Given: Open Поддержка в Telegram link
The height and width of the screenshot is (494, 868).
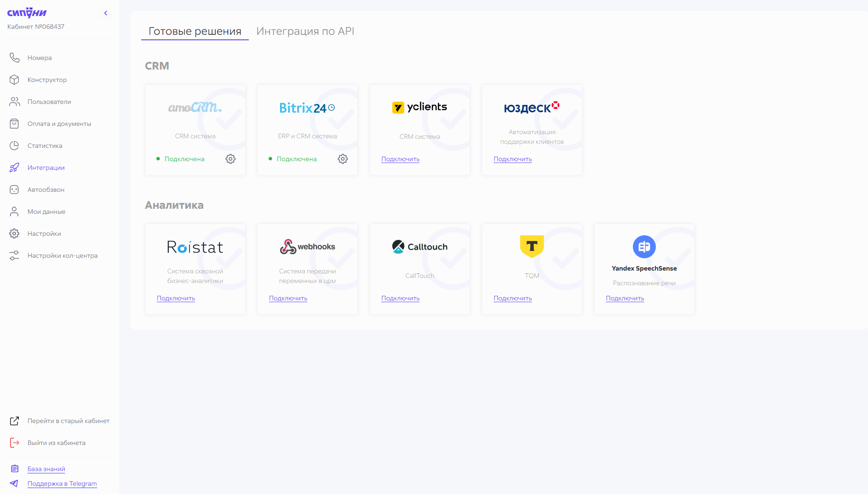Looking at the screenshot, I should [62, 483].
